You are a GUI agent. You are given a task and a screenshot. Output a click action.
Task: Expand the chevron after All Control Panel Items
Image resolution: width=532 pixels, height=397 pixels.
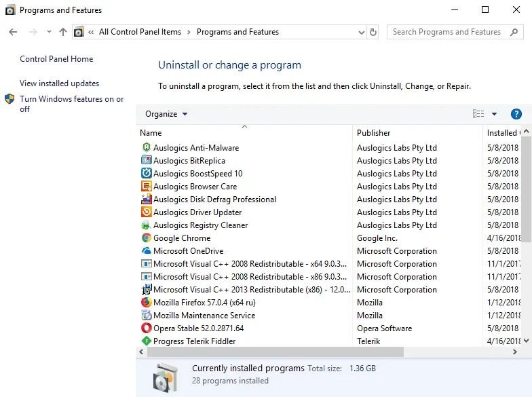coord(189,33)
